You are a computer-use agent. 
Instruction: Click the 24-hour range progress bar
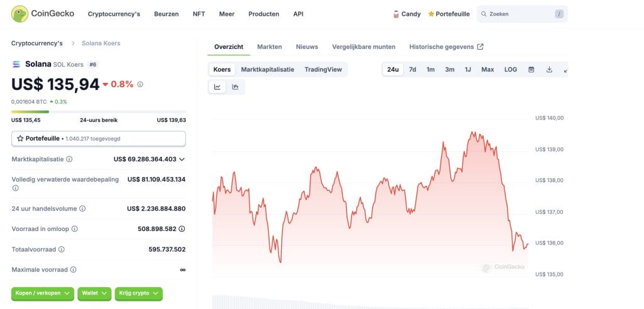99,112
